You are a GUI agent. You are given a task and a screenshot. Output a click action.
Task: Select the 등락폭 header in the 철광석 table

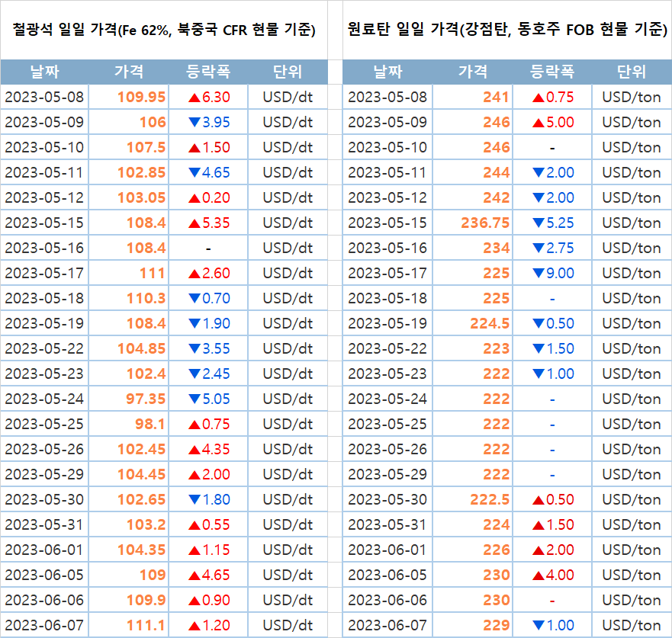[208, 72]
